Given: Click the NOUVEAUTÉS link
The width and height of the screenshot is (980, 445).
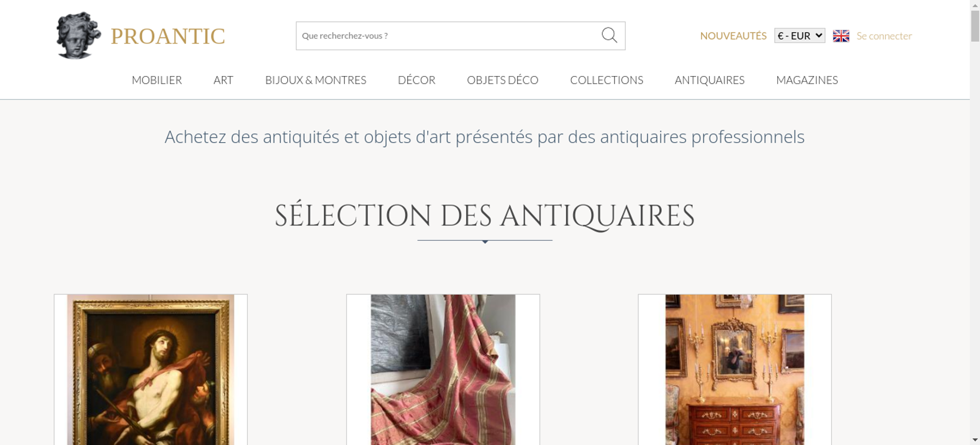Looking at the screenshot, I should [733, 36].
